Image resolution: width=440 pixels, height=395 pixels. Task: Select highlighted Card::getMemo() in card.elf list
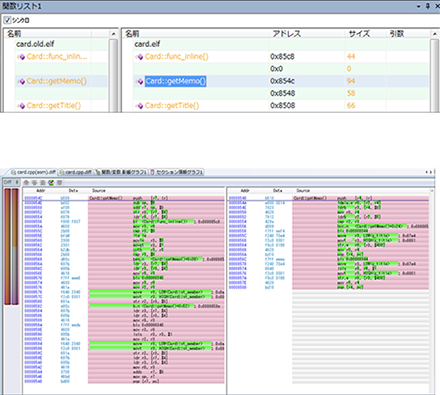(x=176, y=81)
